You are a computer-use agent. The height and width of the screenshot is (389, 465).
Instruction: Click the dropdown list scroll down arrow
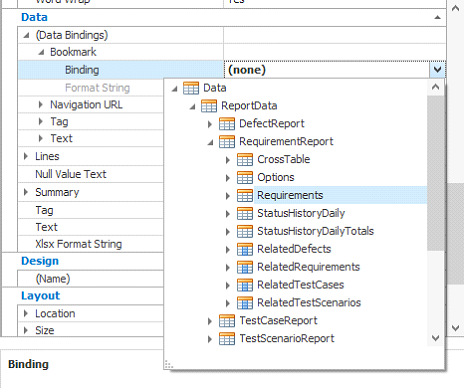click(x=435, y=338)
